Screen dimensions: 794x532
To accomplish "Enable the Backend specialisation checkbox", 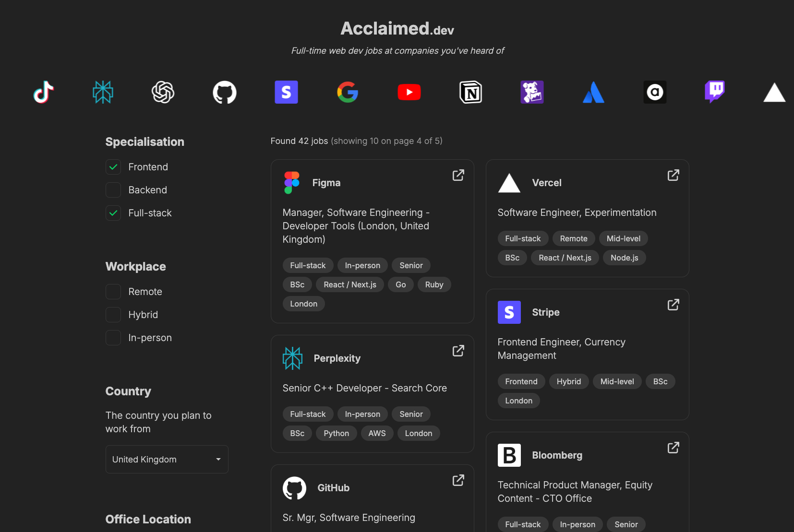I will pyautogui.click(x=113, y=190).
